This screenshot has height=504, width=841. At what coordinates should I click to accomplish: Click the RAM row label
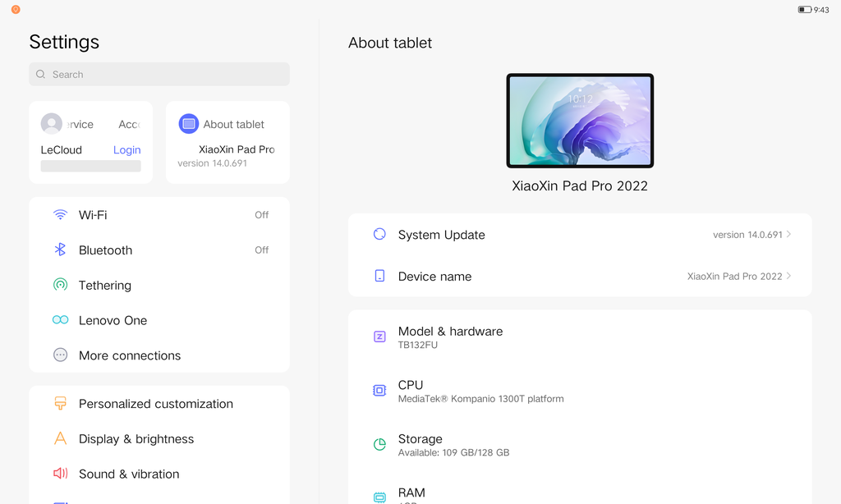tap(411, 493)
